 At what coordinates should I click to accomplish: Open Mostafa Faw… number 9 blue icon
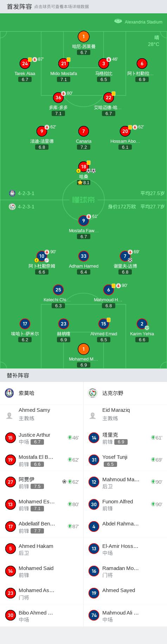[x=83, y=221]
